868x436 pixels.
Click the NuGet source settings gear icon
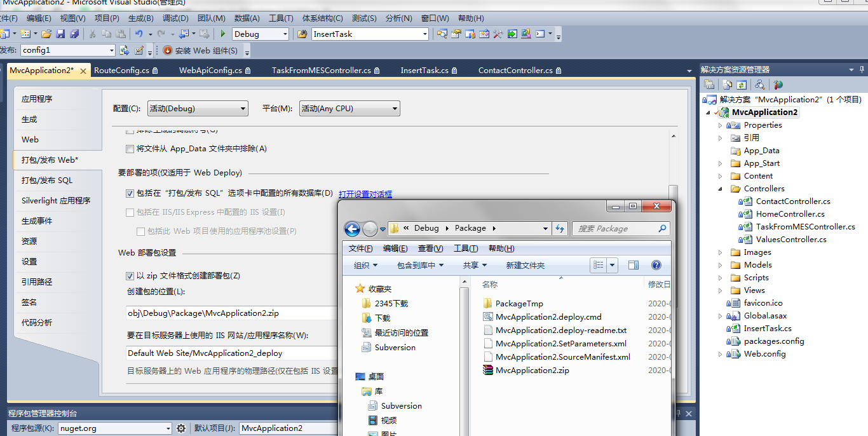pyautogui.click(x=181, y=428)
